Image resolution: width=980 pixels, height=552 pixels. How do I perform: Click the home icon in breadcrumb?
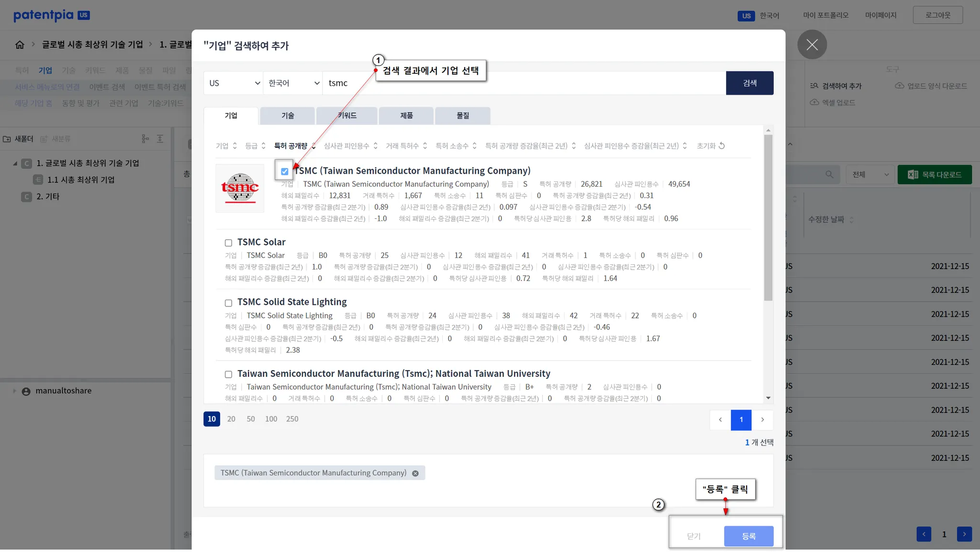coord(20,45)
